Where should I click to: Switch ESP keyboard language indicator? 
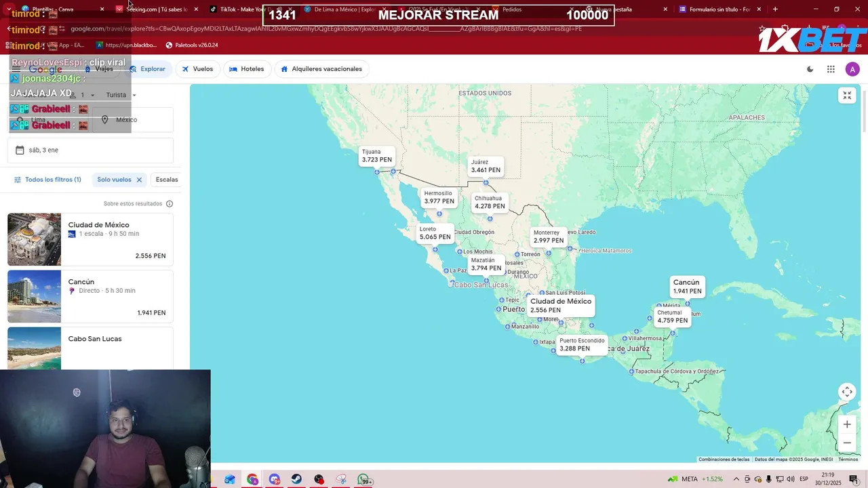804,479
